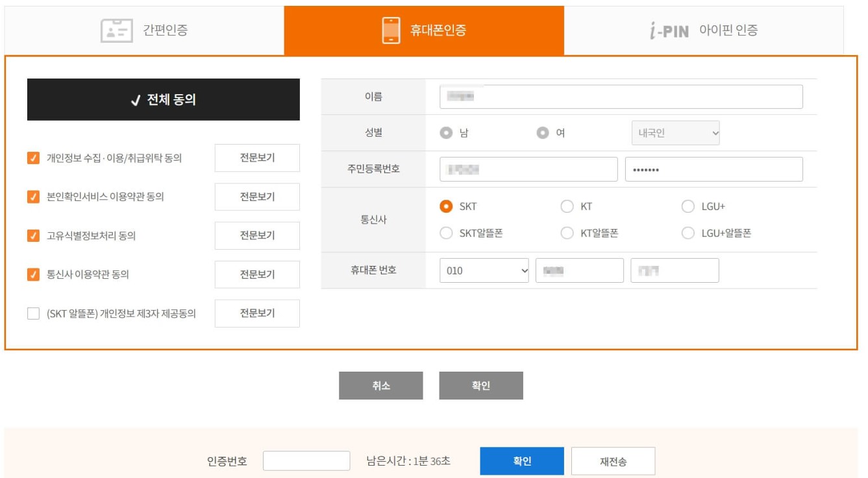Image resolution: width=868 pixels, height=478 pixels.
Task: Toggle 개인정보 수집·이용/취급위탁 동의 checkbox
Action: click(33, 158)
